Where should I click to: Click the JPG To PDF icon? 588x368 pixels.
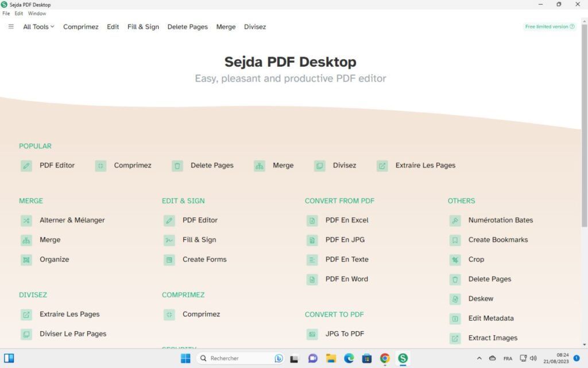click(312, 334)
